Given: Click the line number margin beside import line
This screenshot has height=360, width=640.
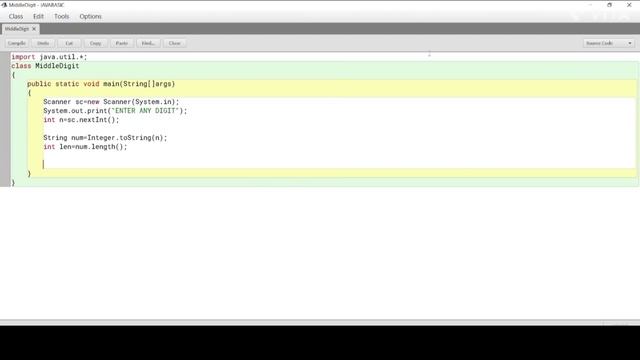Looking at the screenshot, I should tap(5, 57).
